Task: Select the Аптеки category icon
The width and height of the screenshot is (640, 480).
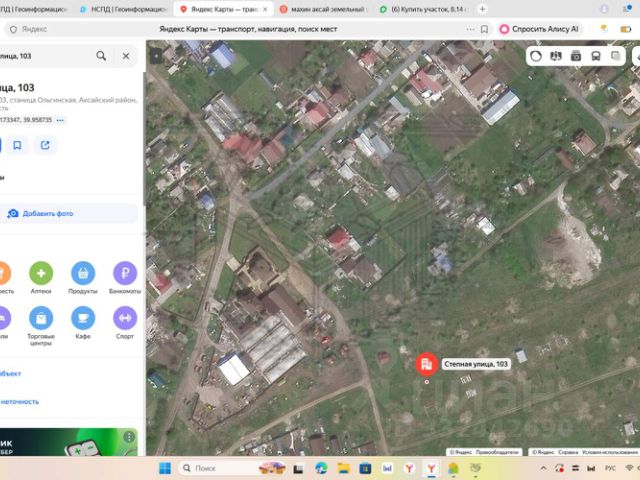Action: pos(41,273)
